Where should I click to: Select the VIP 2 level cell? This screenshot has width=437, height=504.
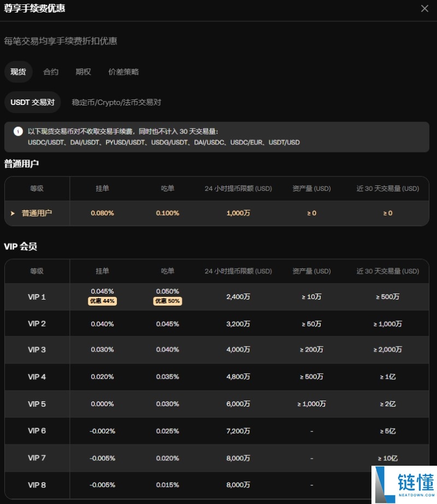coord(37,324)
